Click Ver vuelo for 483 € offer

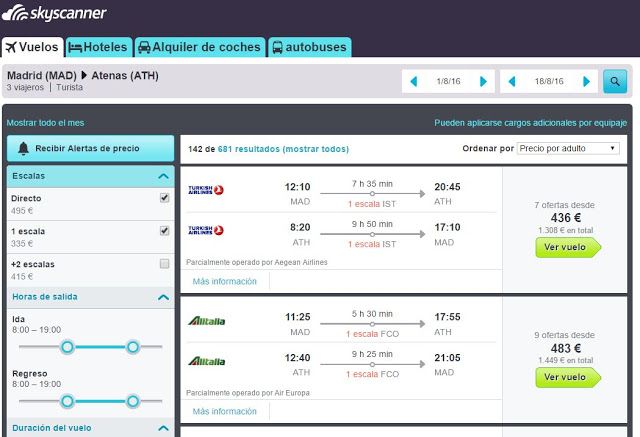pos(568,377)
